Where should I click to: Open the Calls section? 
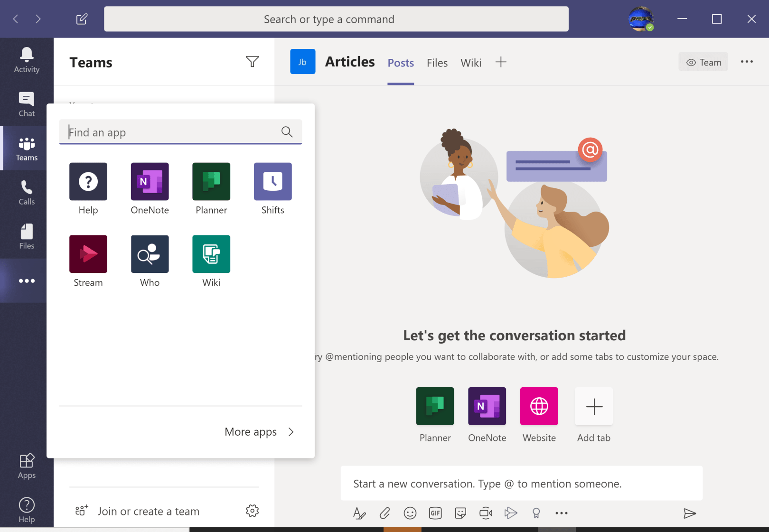point(26,192)
